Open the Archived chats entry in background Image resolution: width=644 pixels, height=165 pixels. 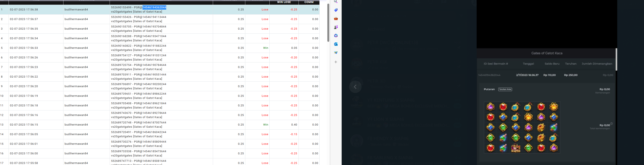click(x=376, y=29)
